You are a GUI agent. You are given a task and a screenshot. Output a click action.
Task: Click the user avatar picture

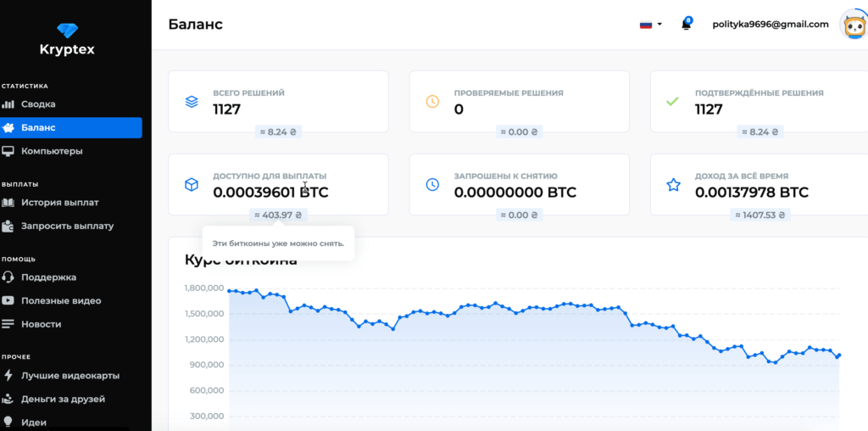pyautogui.click(x=852, y=25)
